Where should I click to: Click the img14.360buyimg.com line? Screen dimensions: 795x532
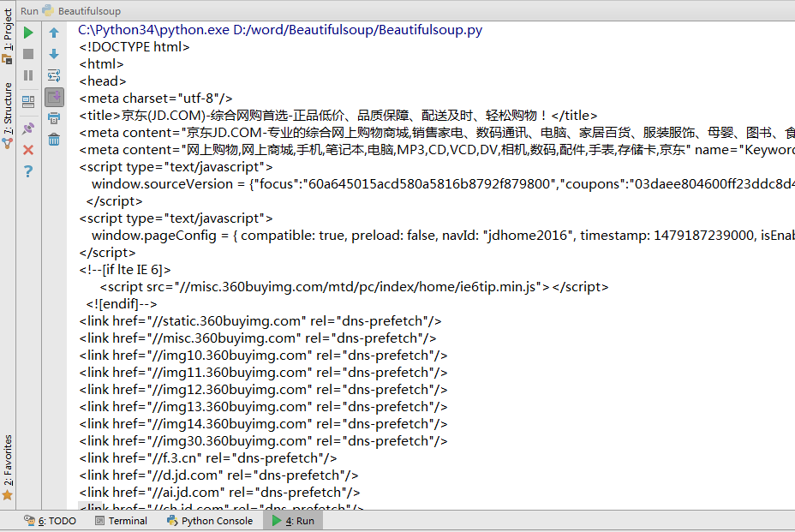coord(263,424)
